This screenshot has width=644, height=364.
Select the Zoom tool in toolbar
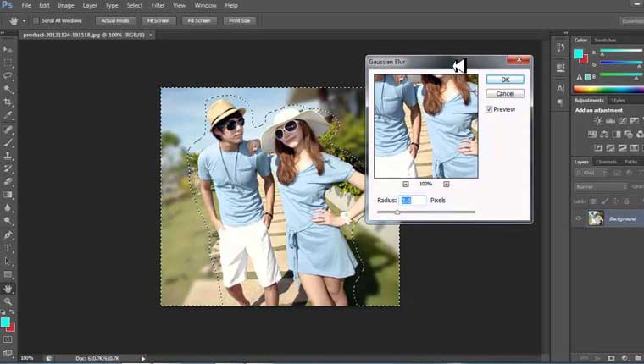[x=8, y=301]
